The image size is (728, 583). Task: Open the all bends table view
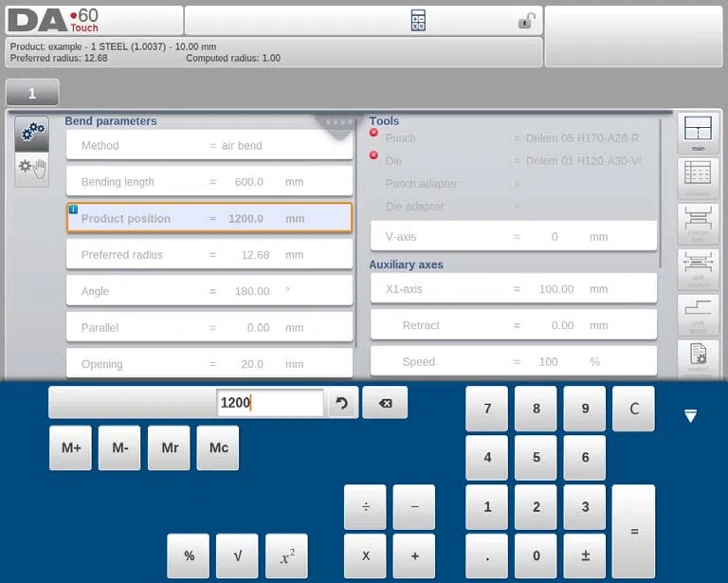pyautogui.click(x=698, y=178)
